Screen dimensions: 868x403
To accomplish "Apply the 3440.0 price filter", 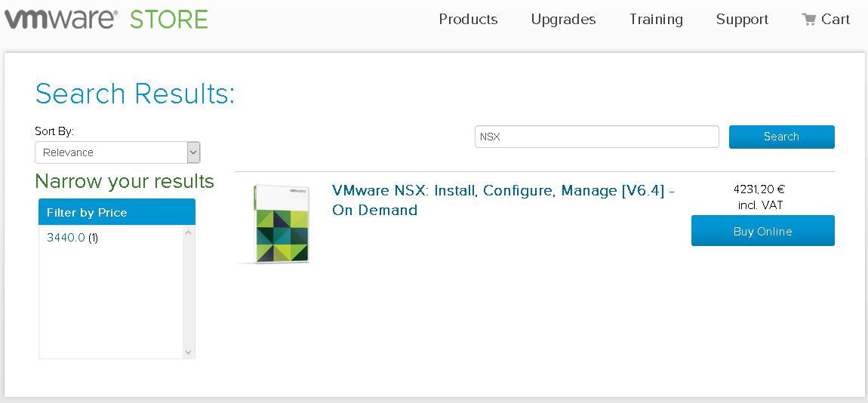I will point(66,238).
